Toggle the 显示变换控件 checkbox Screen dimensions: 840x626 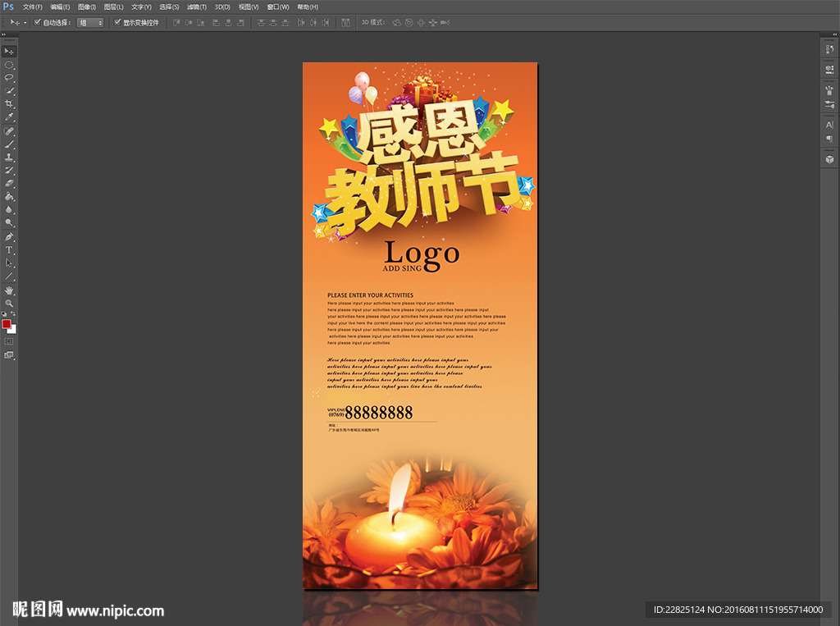tap(117, 22)
